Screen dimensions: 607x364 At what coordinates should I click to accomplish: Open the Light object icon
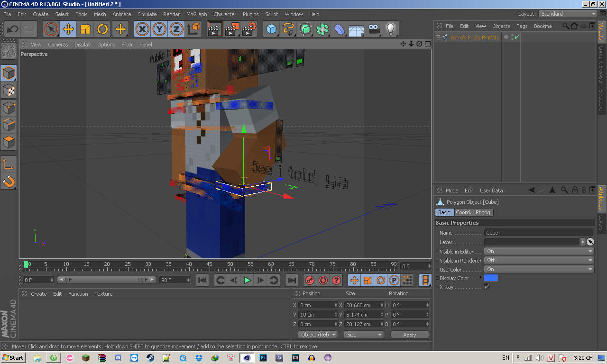(390, 29)
